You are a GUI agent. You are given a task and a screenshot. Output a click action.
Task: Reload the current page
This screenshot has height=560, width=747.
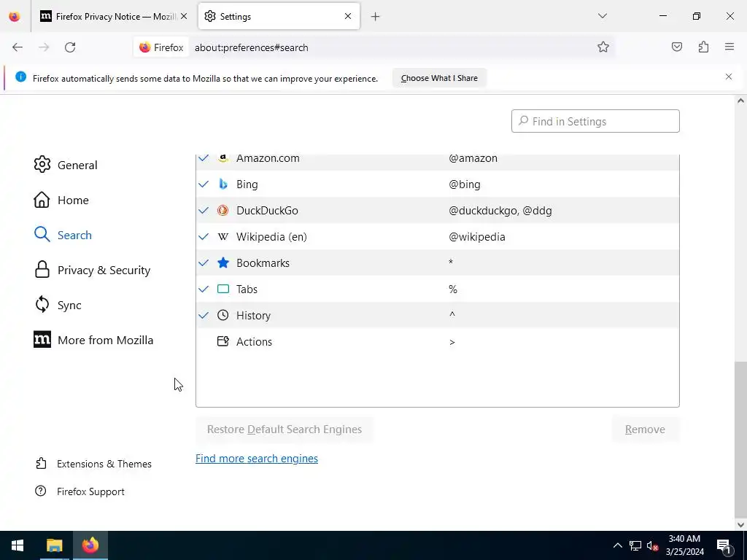pyautogui.click(x=70, y=47)
